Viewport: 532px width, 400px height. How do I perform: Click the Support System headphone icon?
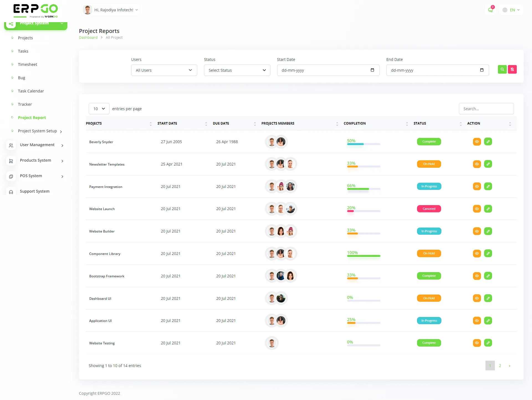click(11, 192)
